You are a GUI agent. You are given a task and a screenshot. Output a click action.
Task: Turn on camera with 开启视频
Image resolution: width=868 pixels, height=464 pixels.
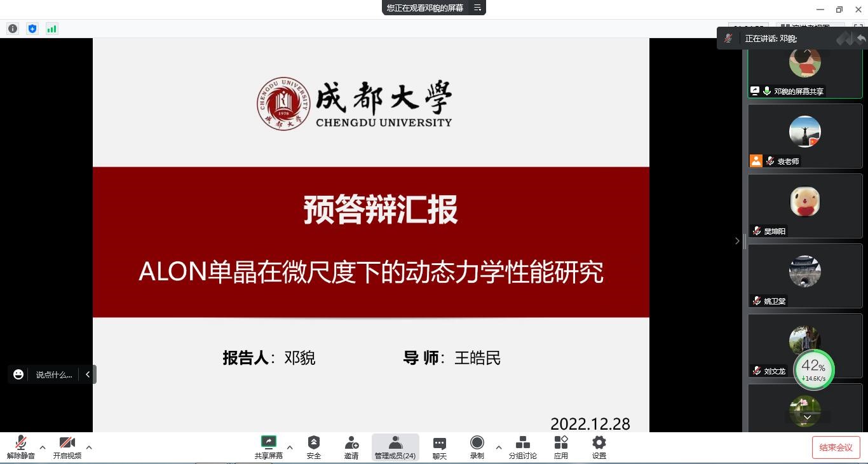67,447
